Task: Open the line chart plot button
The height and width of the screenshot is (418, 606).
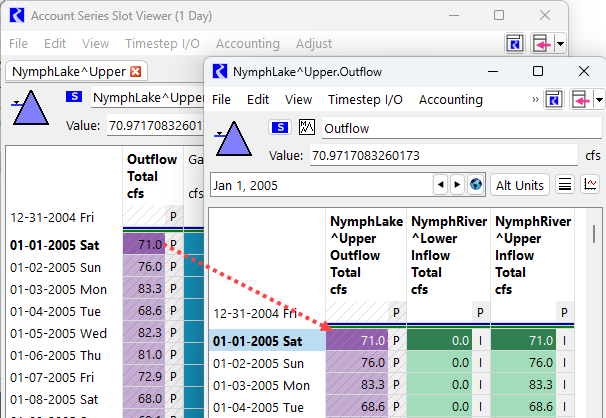Action: pos(591,185)
